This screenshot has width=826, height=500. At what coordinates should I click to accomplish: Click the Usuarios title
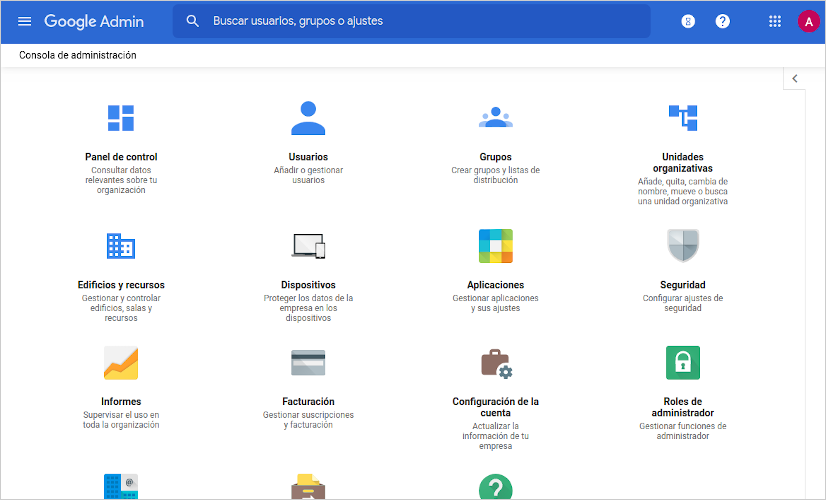click(x=308, y=156)
